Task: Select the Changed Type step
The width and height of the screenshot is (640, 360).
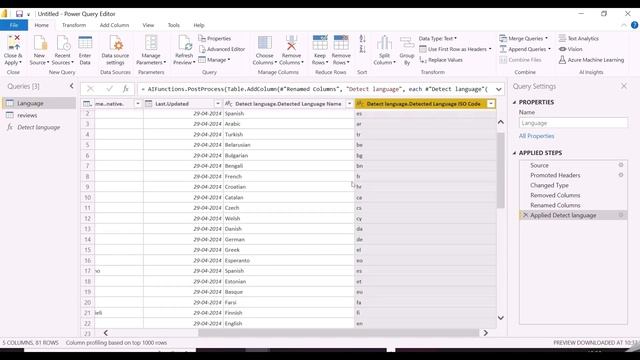Action: coord(549,185)
